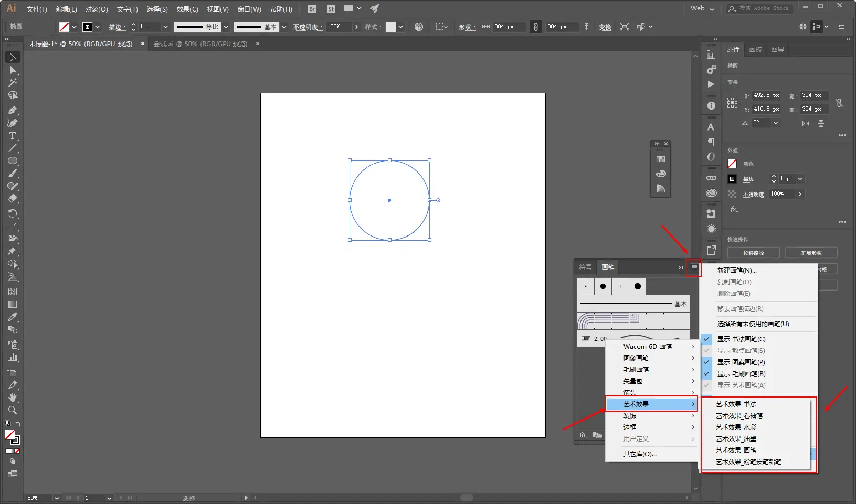Click the 扩展形状 button

[x=811, y=253]
